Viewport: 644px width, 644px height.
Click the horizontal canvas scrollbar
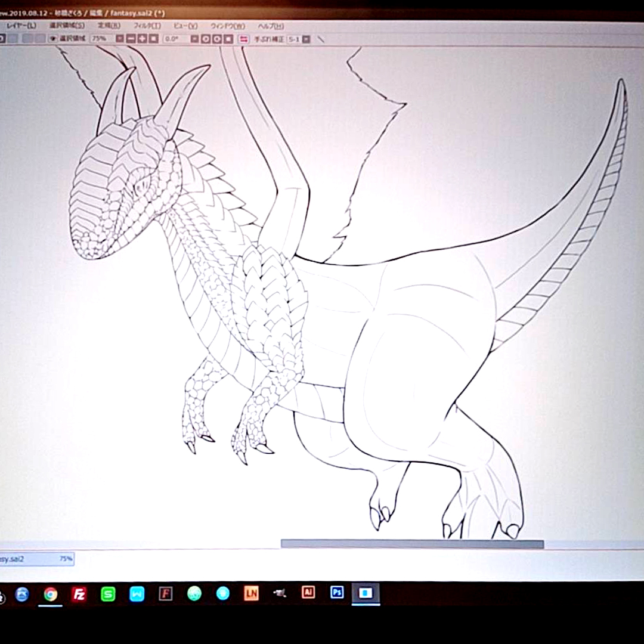coord(411,544)
